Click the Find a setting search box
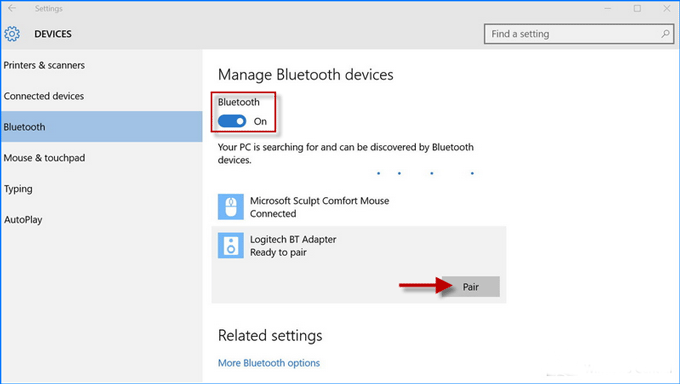The height and width of the screenshot is (384, 680). (579, 34)
